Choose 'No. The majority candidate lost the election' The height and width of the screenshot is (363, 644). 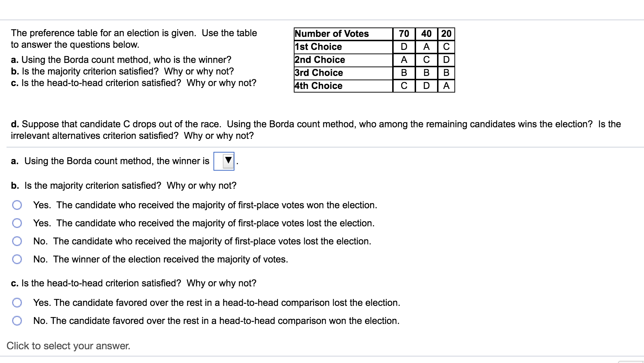click(17, 241)
